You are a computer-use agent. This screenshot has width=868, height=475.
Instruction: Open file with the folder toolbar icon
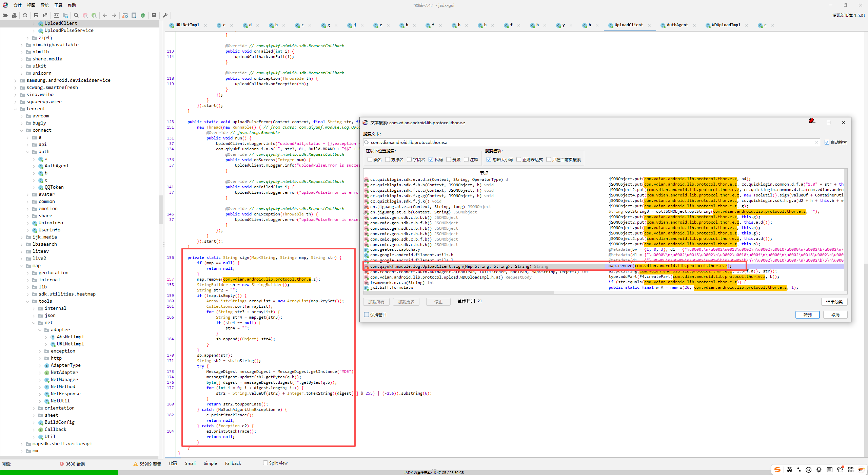coord(5,15)
